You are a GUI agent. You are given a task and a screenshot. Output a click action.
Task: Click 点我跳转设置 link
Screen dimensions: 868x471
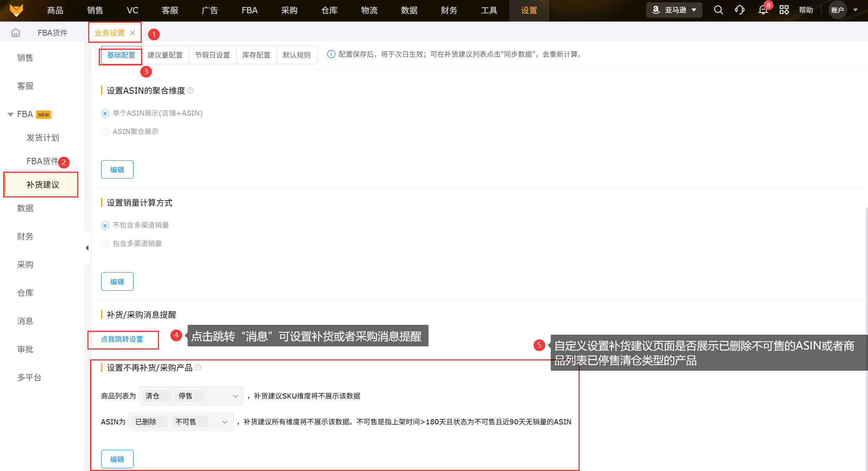[x=122, y=339]
